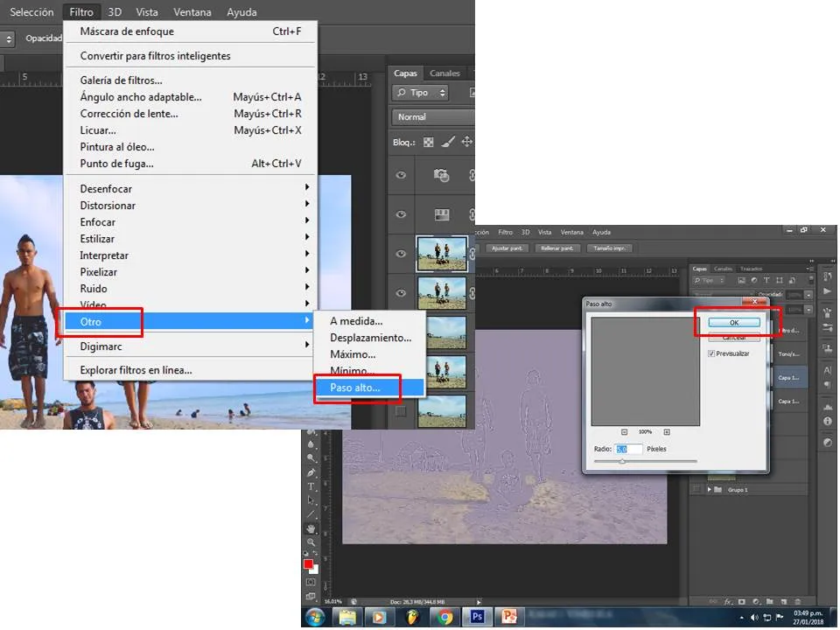
Task: Choose Paso alto... from submenu
Action: 369,388
